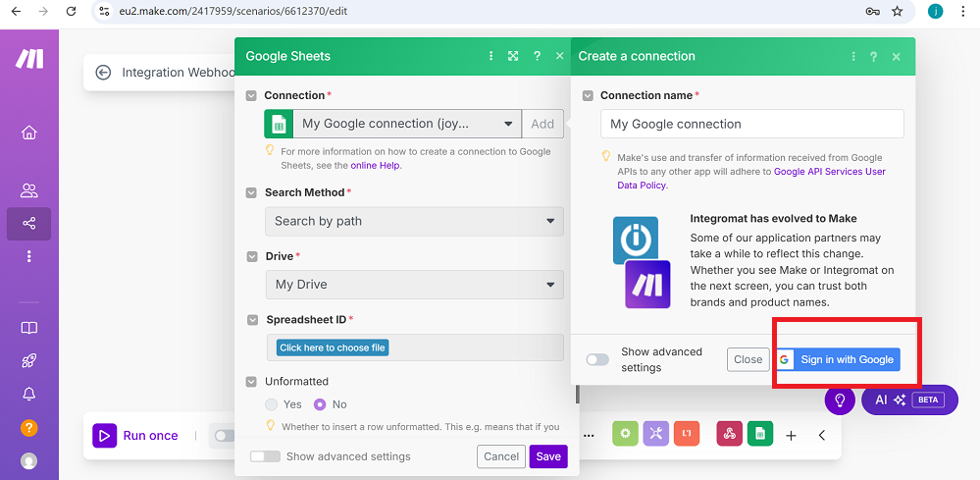Screen dimensions: 980x480
Task: Open the AI Beta assistant
Action: pos(909,400)
